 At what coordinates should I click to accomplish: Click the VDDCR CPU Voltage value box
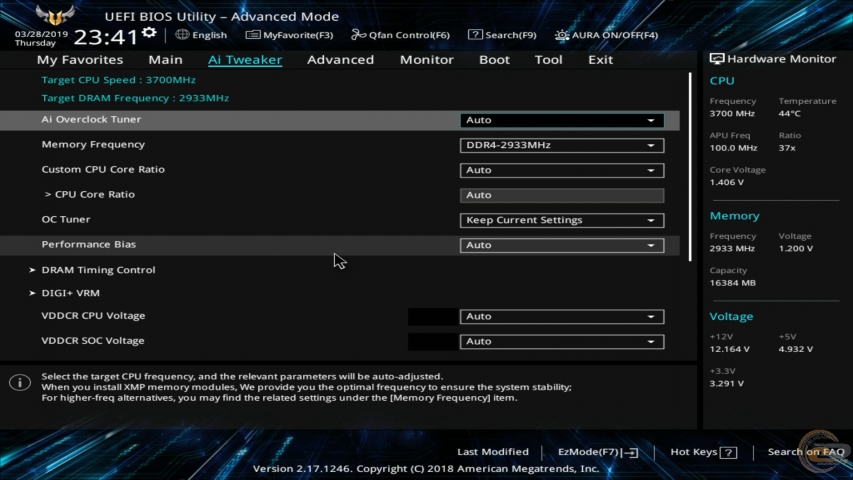pos(433,316)
